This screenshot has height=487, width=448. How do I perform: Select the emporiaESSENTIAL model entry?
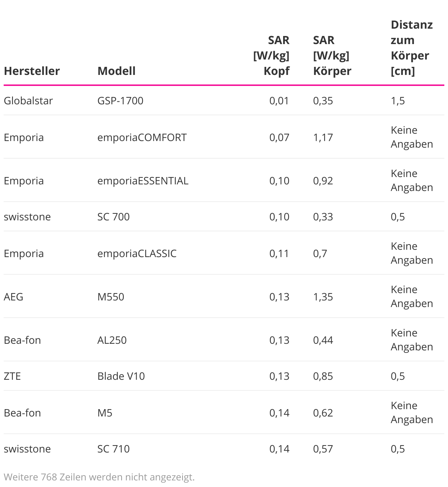point(142,181)
